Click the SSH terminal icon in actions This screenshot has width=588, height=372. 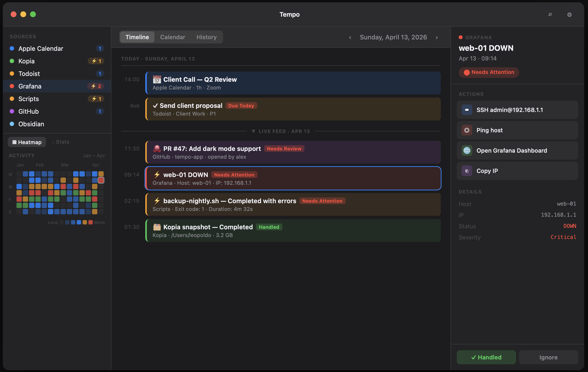point(467,110)
